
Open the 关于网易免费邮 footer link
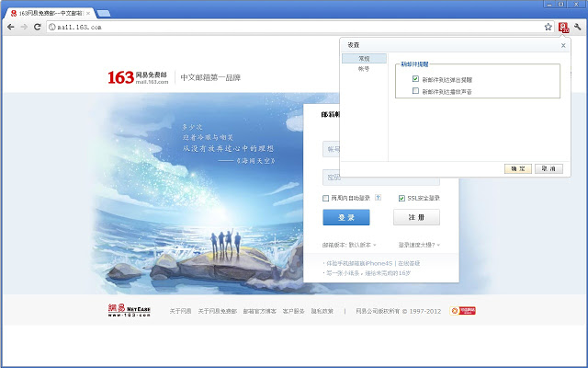(218, 311)
